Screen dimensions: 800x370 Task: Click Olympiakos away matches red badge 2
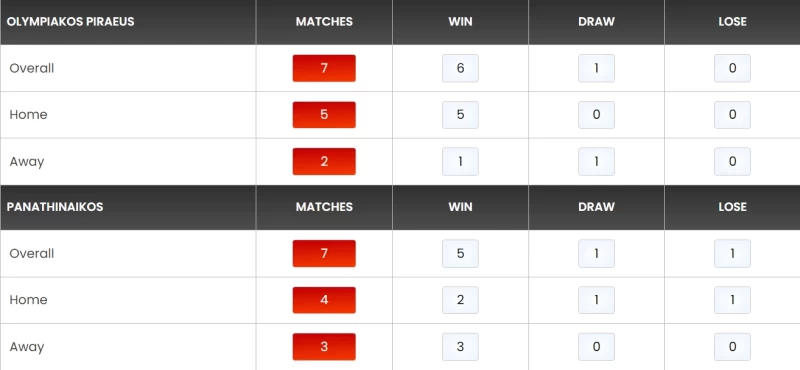click(x=324, y=161)
